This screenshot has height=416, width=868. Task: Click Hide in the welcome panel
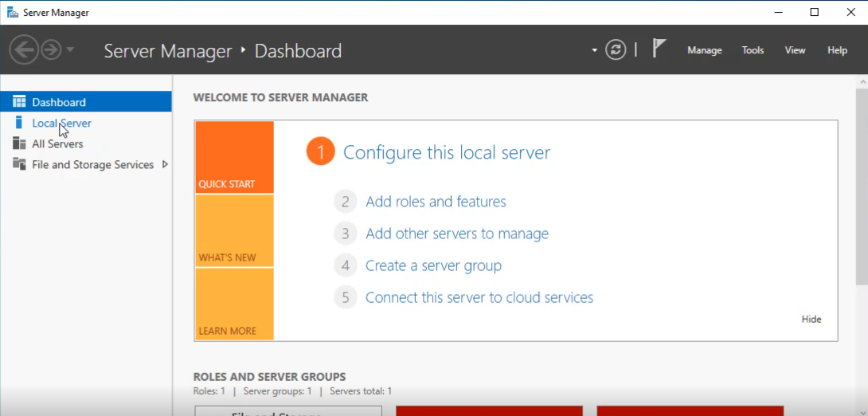click(x=811, y=320)
